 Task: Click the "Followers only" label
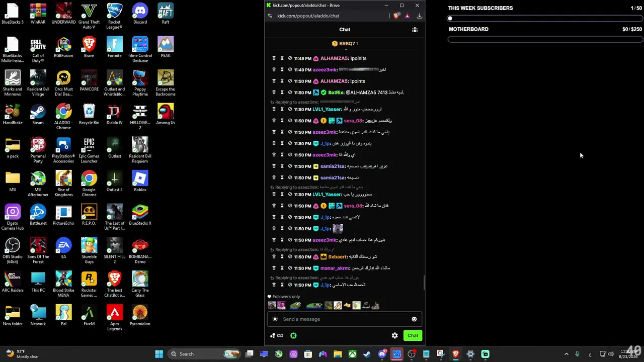[x=286, y=297]
